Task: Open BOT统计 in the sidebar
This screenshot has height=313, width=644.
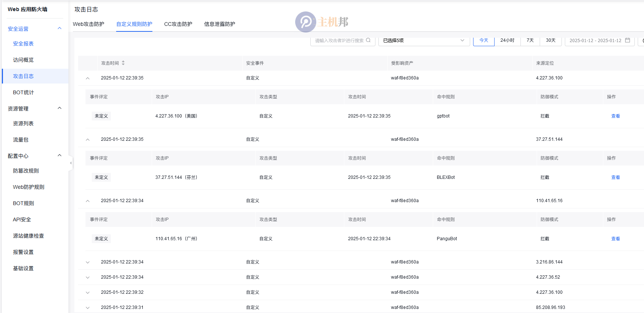Action: click(x=23, y=92)
